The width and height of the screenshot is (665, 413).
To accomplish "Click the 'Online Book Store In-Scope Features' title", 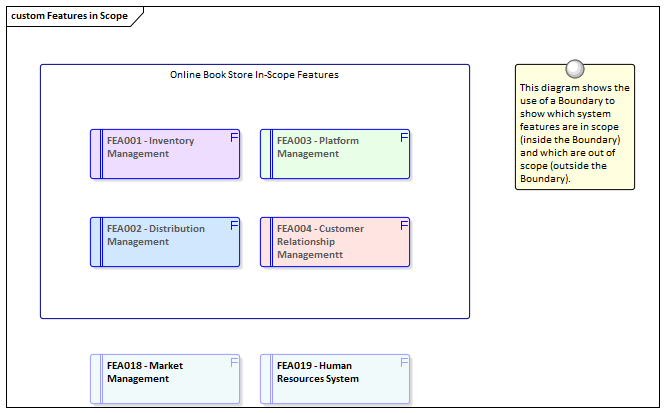I will [254, 75].
